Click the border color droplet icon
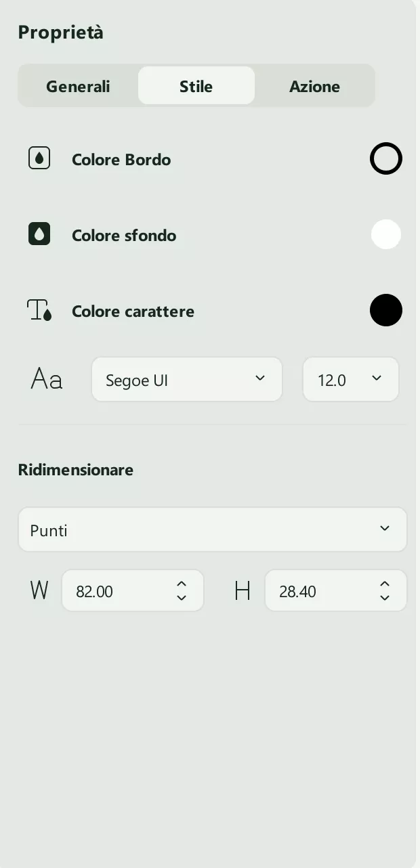Image resolution: width=420 pixels, height=868 pixels. click(39, 157)
